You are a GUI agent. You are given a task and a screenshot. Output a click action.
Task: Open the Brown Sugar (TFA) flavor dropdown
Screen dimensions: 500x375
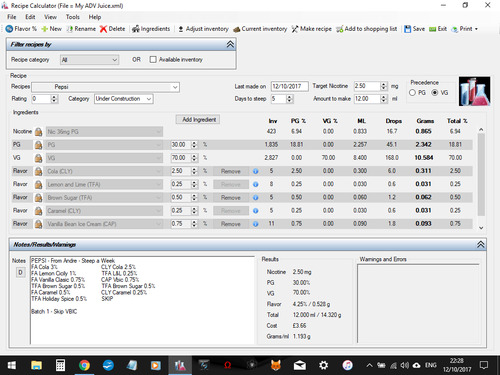(x=104, y=198)
